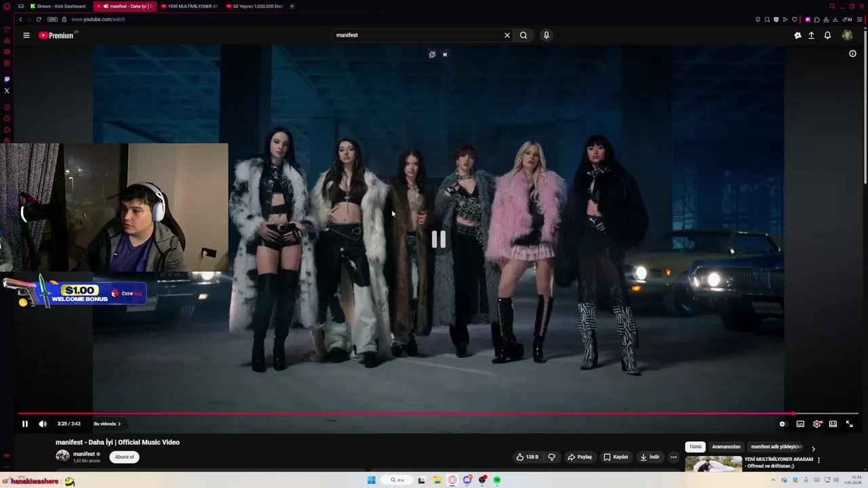This screenshot has width=868, height=488.
Task: Open Discord from the taskbar
Action: 467,480
